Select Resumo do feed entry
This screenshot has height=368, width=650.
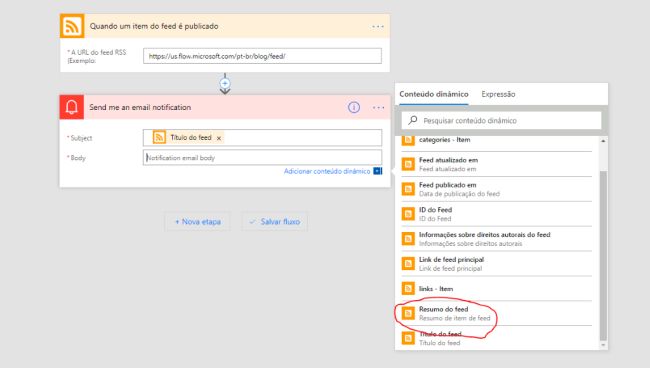497,313
